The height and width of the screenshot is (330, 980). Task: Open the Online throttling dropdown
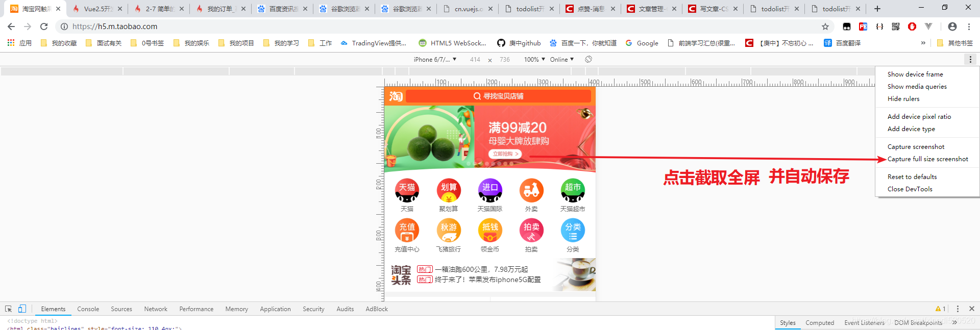[562, 60]
